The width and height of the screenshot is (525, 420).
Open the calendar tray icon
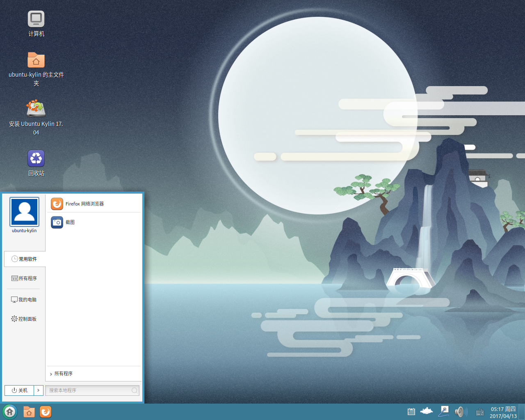[411, 412]
